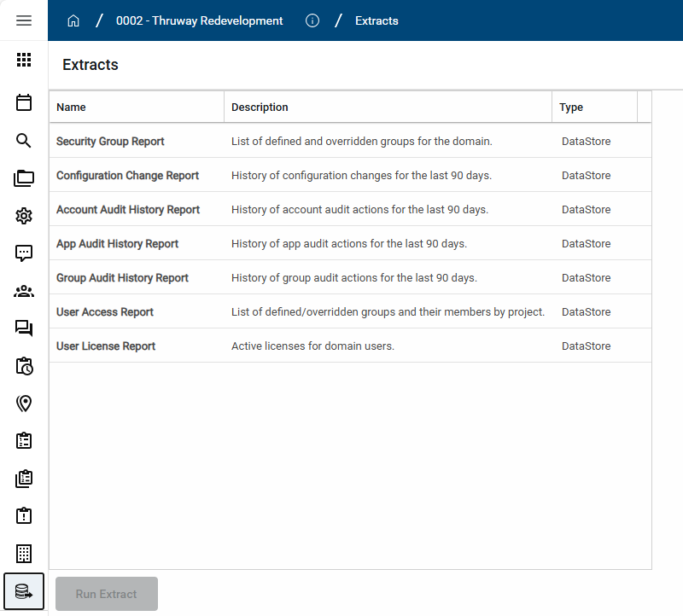The height and width of the screenshot is (616, 683).
Task: Open the folders icon in sidebar
Action: 24,178
